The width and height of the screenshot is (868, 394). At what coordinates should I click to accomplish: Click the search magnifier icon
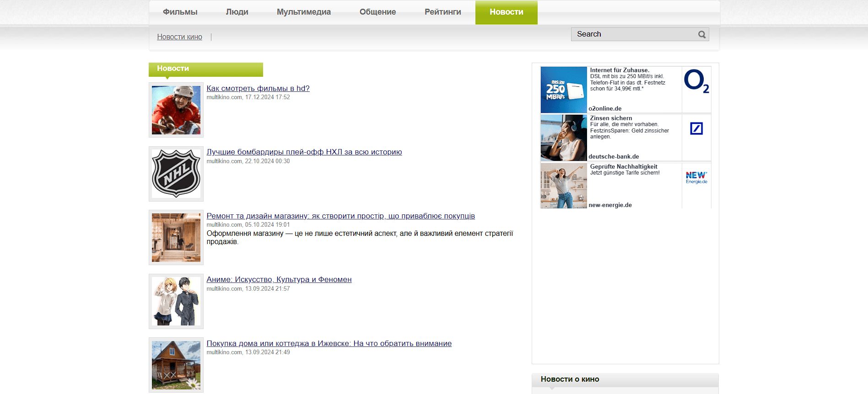pyautogui.click(x=701, y=34)
